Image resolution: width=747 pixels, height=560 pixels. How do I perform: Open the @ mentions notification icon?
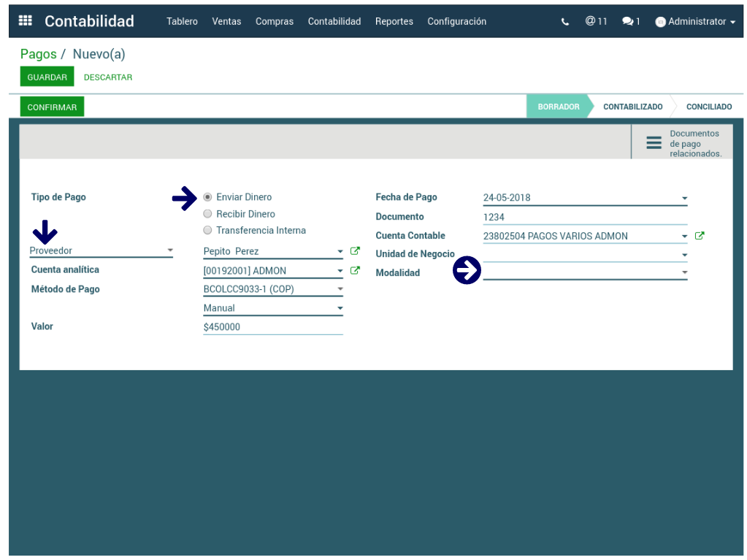coord(596,21)
